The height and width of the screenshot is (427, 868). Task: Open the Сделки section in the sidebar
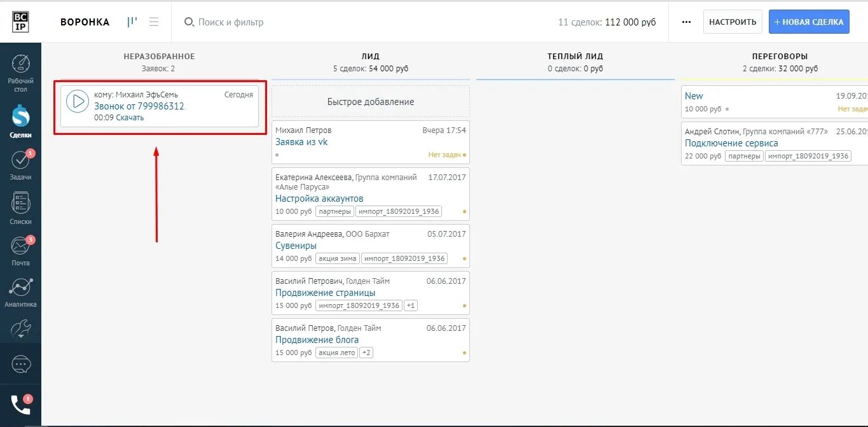click(21, 120)
